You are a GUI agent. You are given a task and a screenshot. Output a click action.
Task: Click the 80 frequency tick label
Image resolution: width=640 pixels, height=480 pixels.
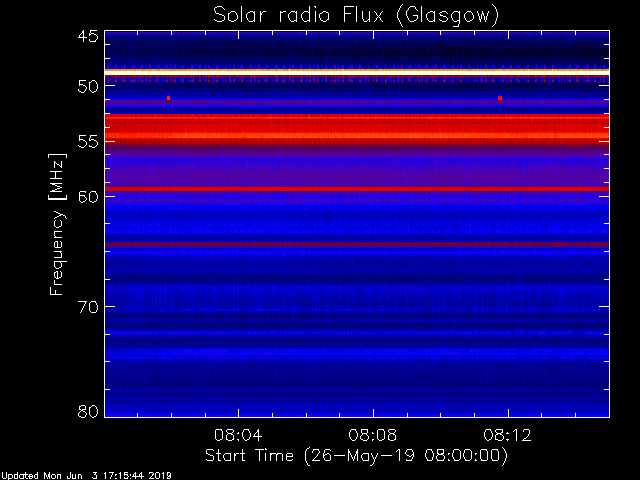[88, 411]
